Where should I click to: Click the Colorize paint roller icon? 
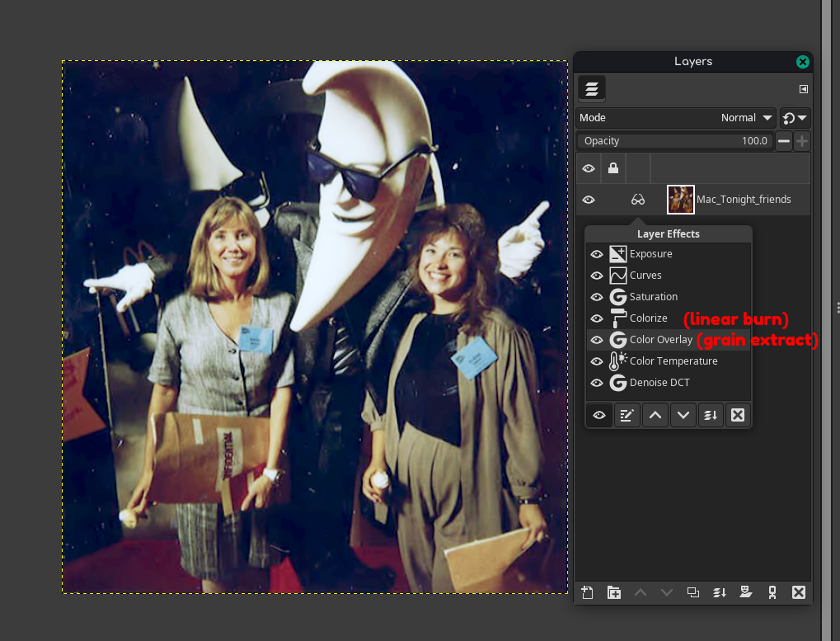coord(617,318)
